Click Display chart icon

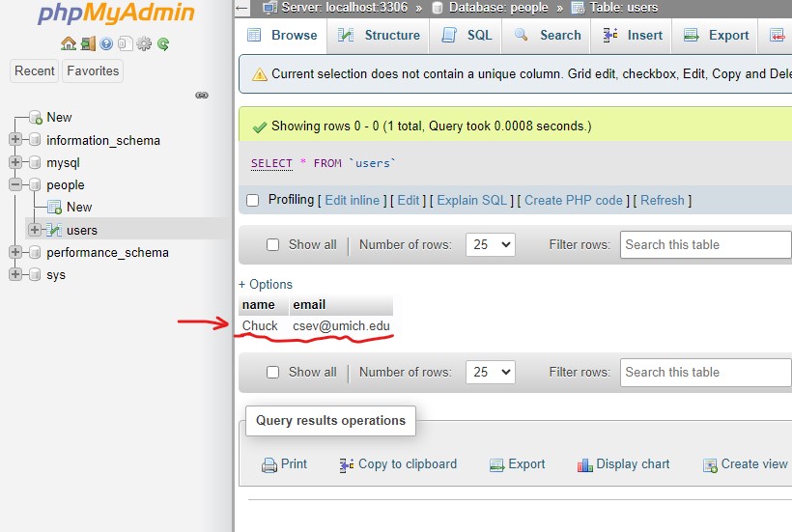click(584, 464)
